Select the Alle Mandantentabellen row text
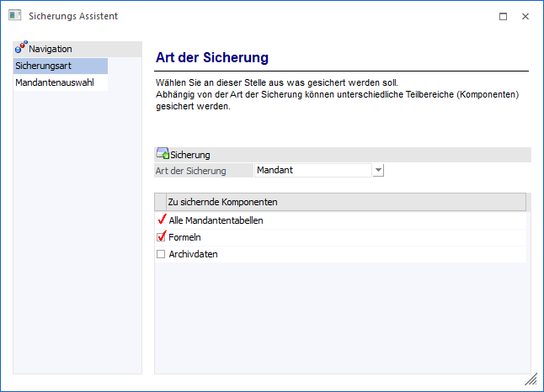Image resolution: width=544 pixels, height=392 pixels. 216,220
